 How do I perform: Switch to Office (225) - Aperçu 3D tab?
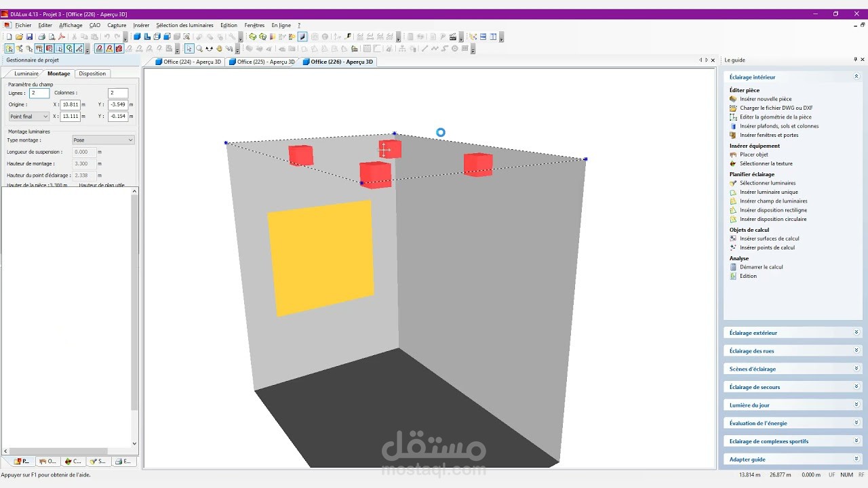click(x=262, y=62)
